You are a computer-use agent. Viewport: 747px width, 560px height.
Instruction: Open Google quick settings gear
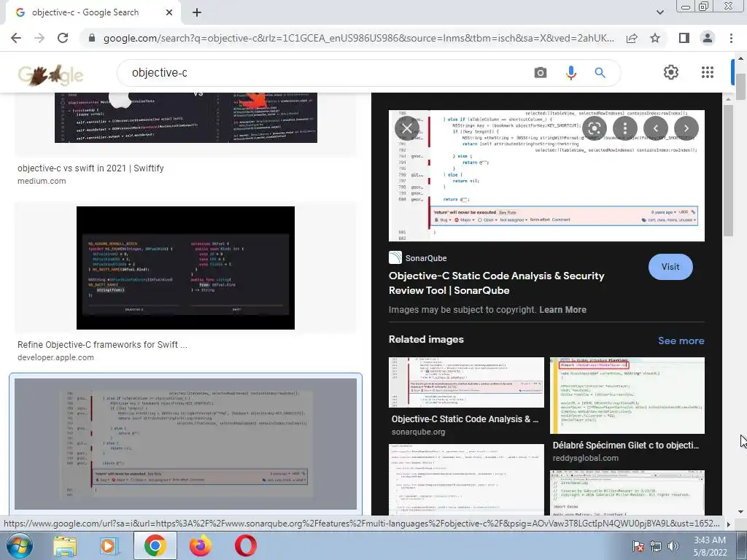click(671, 72)
